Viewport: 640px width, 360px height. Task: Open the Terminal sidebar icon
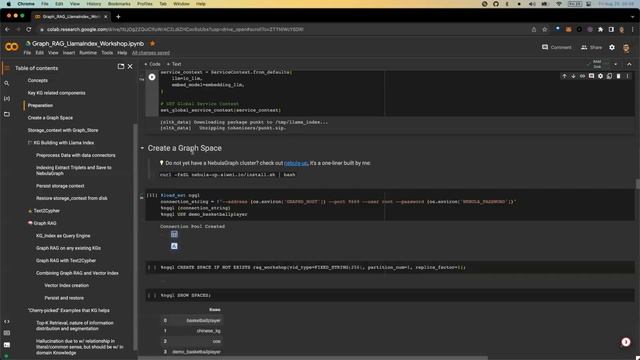[7, 345]
